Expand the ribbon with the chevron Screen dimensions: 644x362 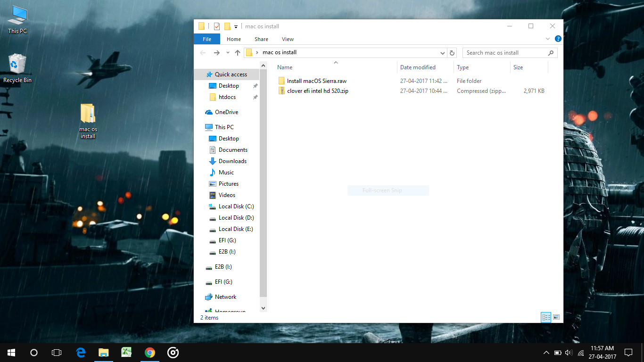548,39
